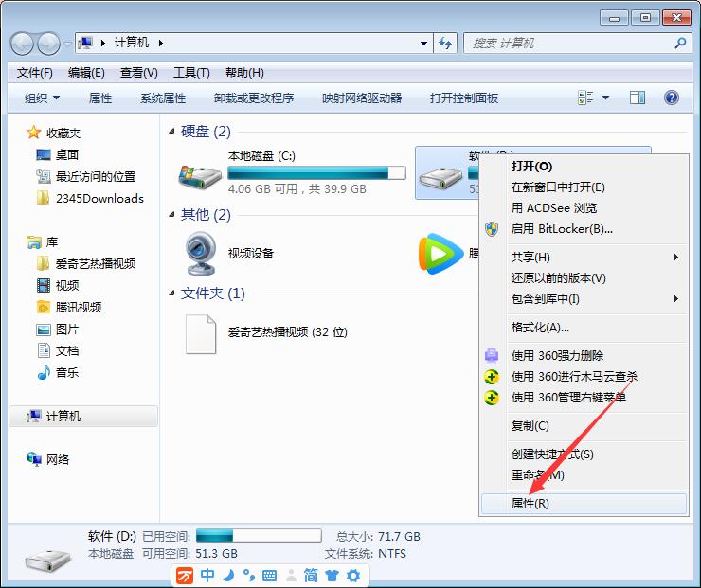Click the 360强力删除 shredder icon
Image resolution: width=701 pixels, height=588 pixels.
point(492,355)
